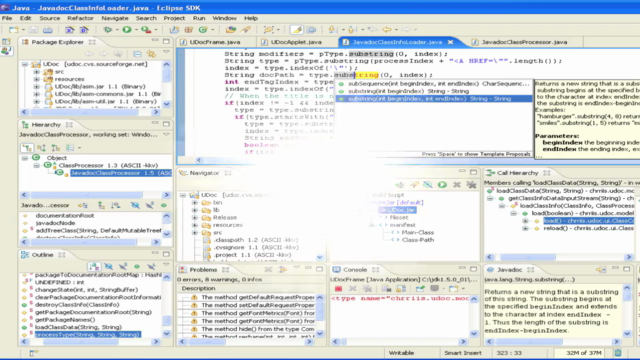This screenshot has height=360, width=640.
Task: Click the Back navigation yellow arrow
Action: tap(387, 29)
